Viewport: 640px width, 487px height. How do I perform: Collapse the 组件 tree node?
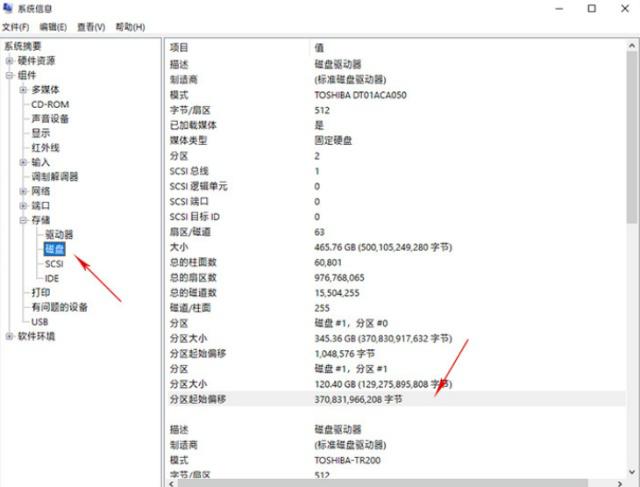tap(9, 75)
